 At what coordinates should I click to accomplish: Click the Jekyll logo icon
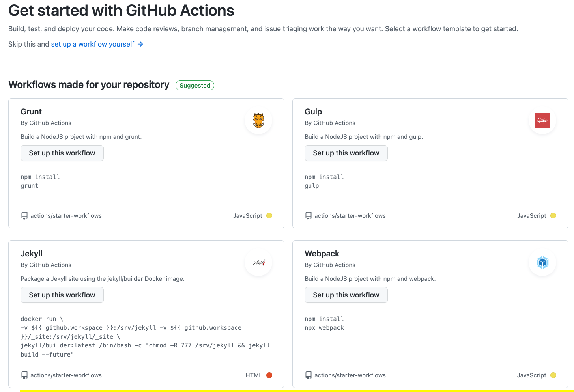click(x=258, y=263)
